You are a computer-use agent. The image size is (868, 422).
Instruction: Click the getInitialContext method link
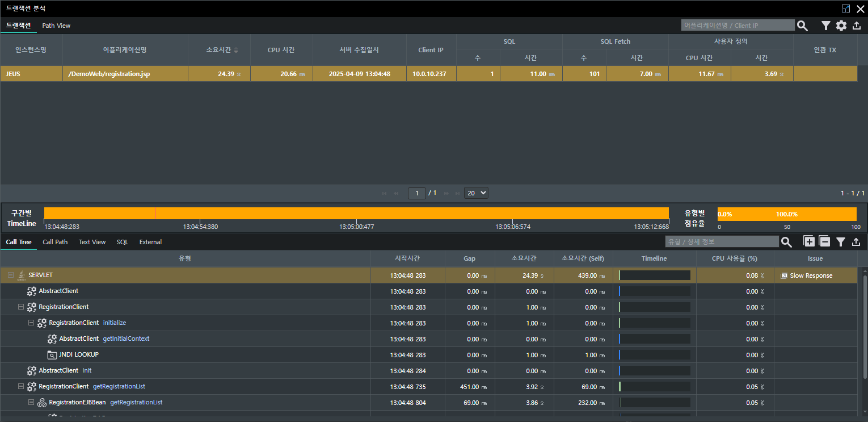(x=126, y=339)
